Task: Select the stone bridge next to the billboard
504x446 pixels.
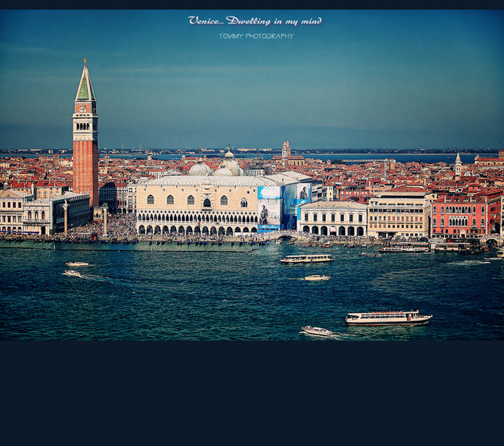Action: tap(285, 236)
